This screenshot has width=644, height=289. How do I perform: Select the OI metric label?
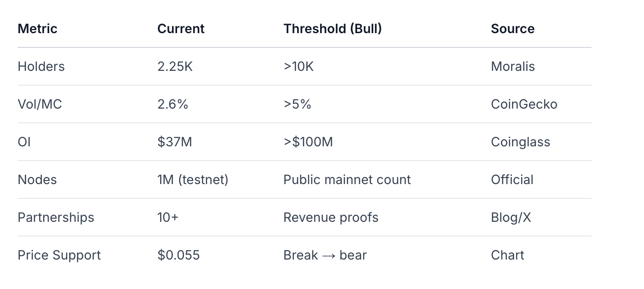[x=24, y=142]
